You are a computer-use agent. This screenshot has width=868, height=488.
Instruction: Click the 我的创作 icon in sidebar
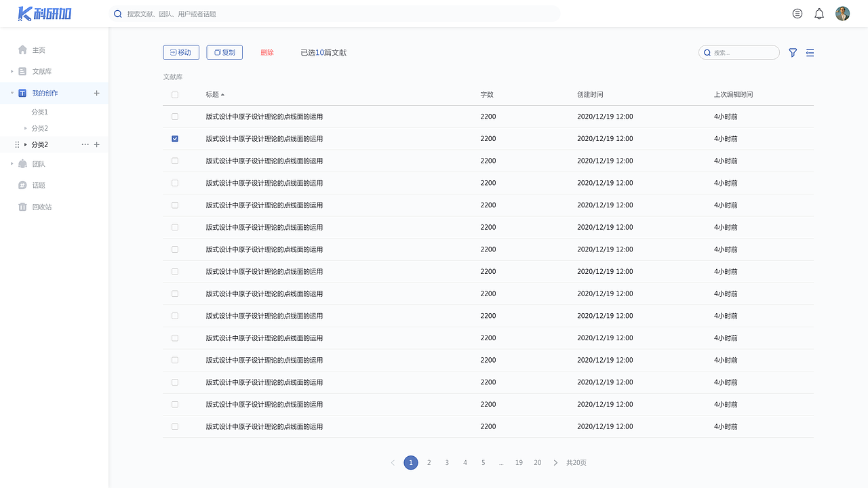[22, 93]
